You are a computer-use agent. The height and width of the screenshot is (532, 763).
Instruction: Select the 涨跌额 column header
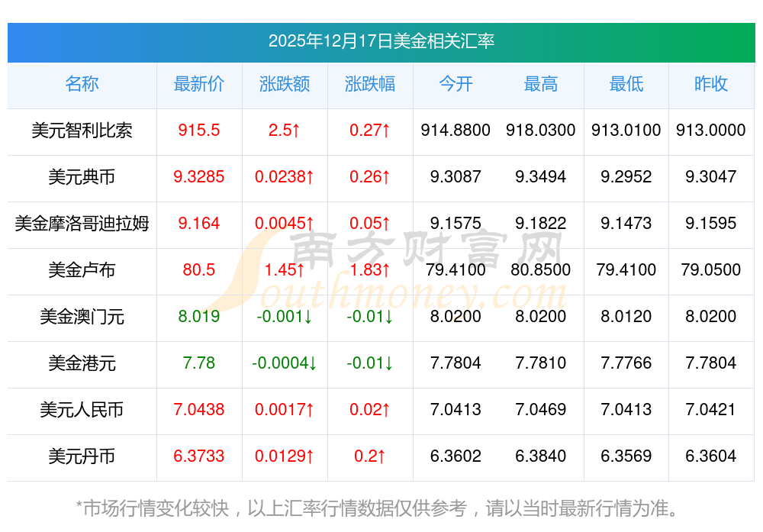coord(284,84)
